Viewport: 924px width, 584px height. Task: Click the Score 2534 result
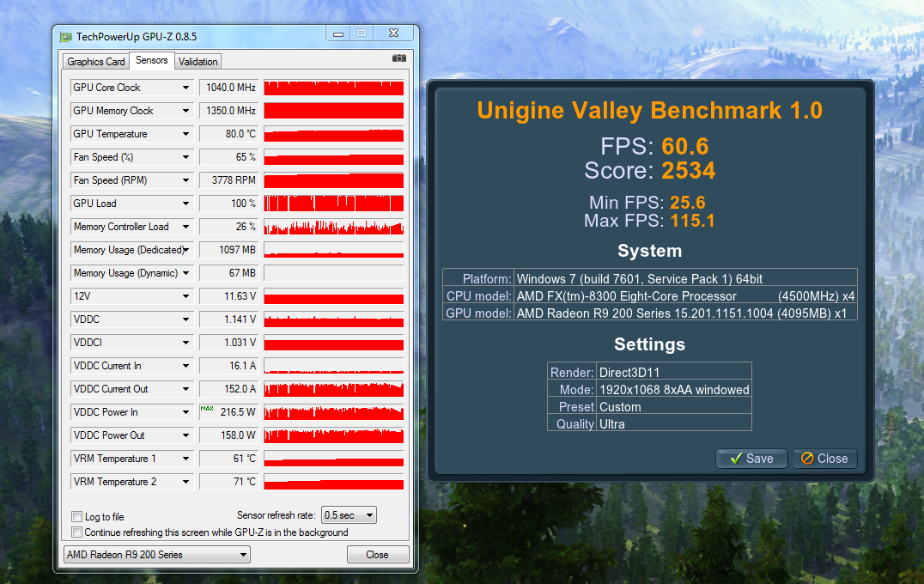click(x=649, y=171)
